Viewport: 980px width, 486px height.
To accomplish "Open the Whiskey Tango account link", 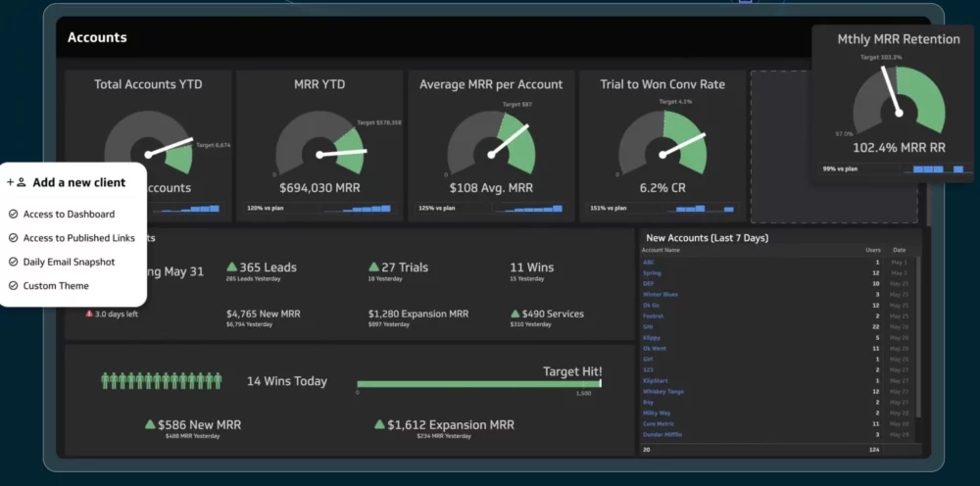I will [x=663, y=391].
